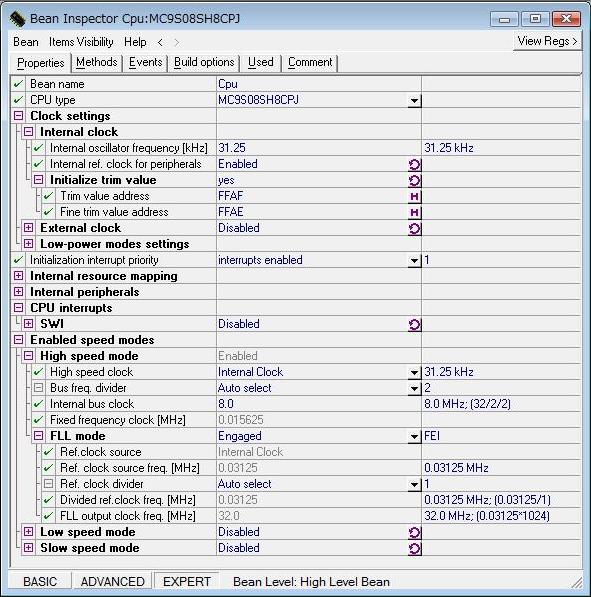Click the Internal bus clock value 8.0
Image resolution: width=591 pixels, height=597 pixels.
(x=319, y=404)
